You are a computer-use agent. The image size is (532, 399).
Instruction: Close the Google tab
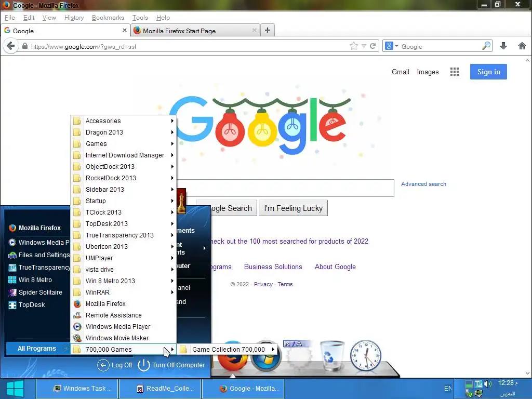125,30
